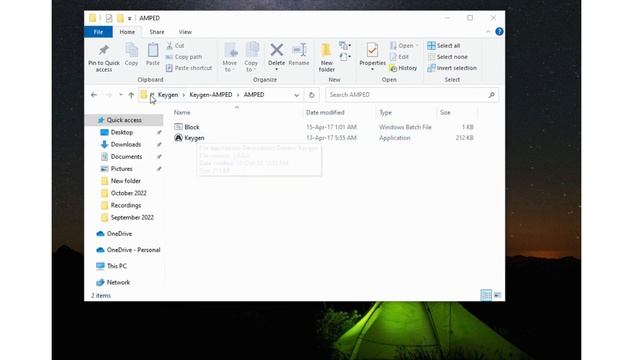
Task: Select Network in navigation pane
Action: (118, 282)
